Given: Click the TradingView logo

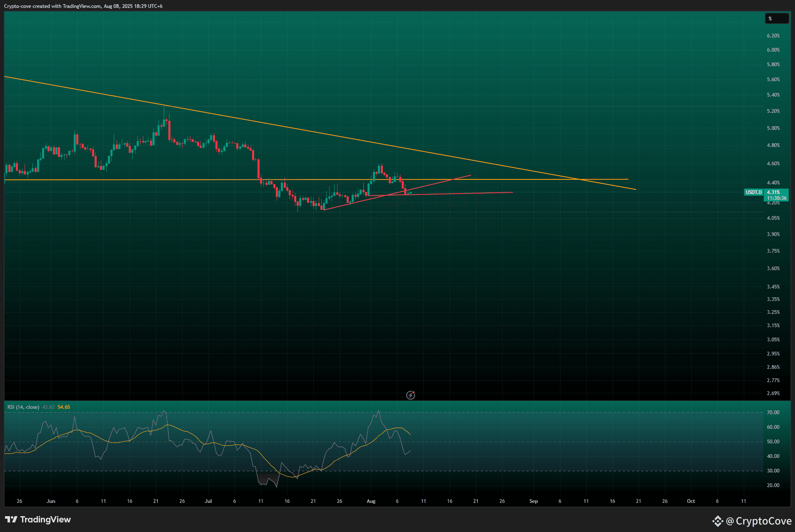Looking at the screenshot, I should point(38,520).
